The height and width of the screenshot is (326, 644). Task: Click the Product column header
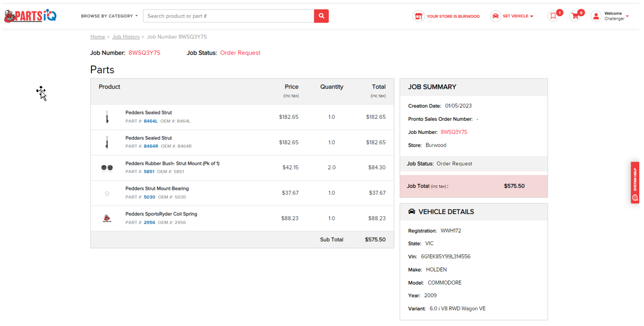click(109, 87)
